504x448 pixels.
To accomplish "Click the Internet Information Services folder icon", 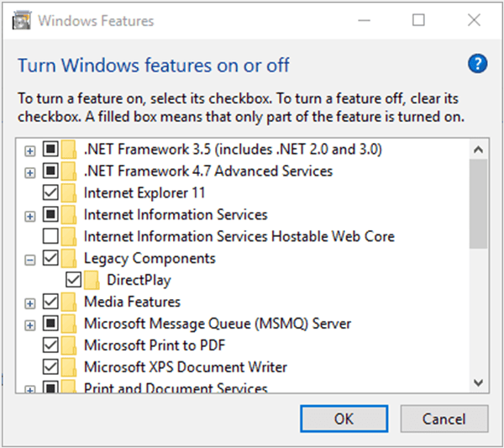I will (71, 214).
